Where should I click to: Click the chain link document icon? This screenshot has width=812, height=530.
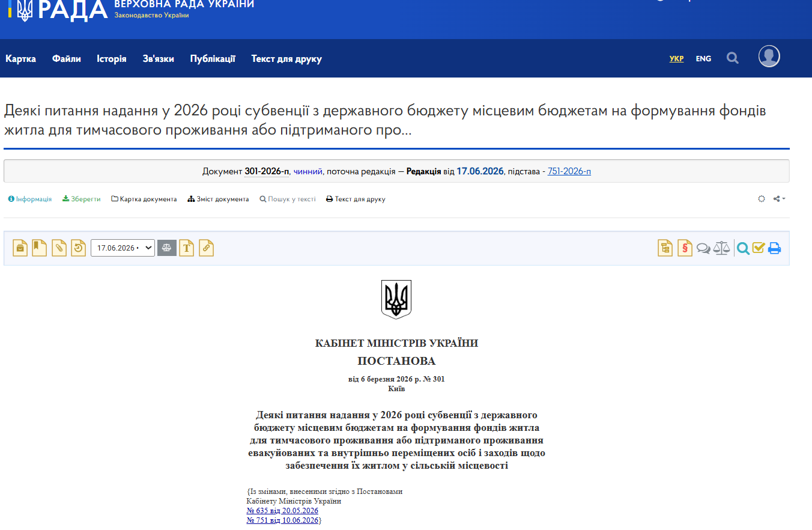point(206,248)
